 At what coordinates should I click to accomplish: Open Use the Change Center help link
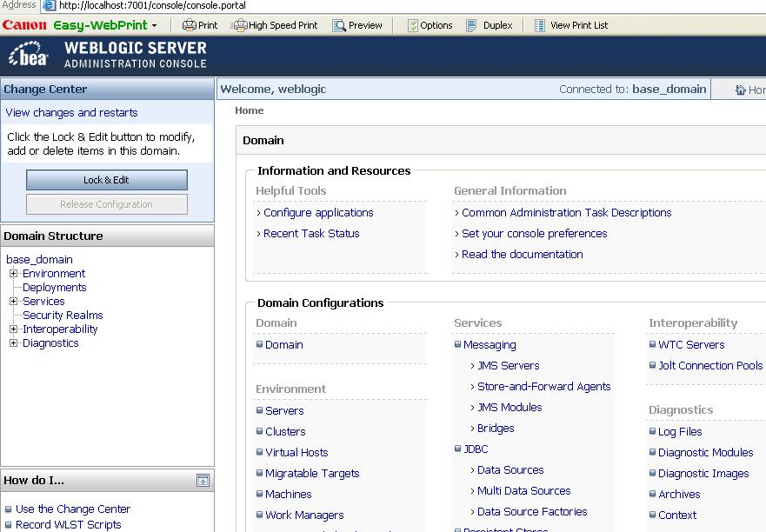pos(73,509)
